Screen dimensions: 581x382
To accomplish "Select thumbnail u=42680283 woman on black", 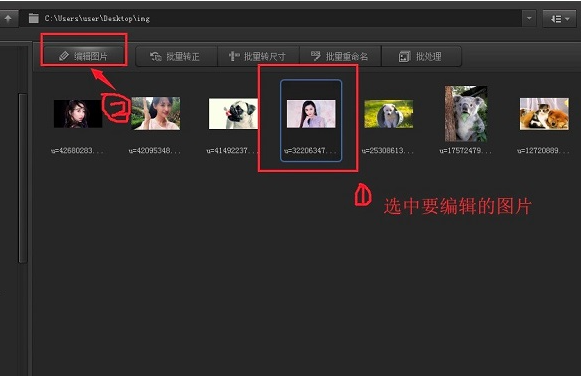I will [x=78, y=114].
